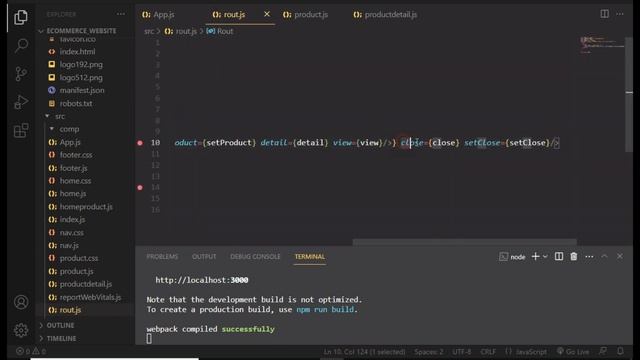Open footer.js in the file tree

(x=73, y=168)
